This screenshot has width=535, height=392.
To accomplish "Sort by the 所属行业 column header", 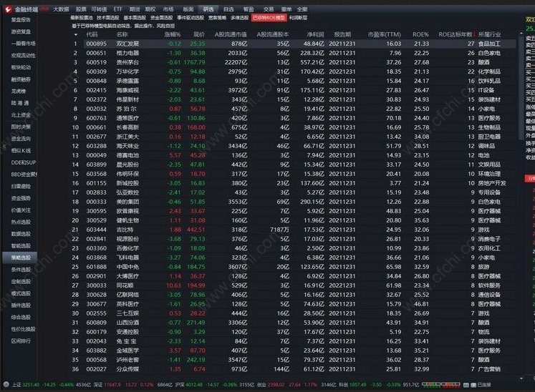I will tap(490, 34).
